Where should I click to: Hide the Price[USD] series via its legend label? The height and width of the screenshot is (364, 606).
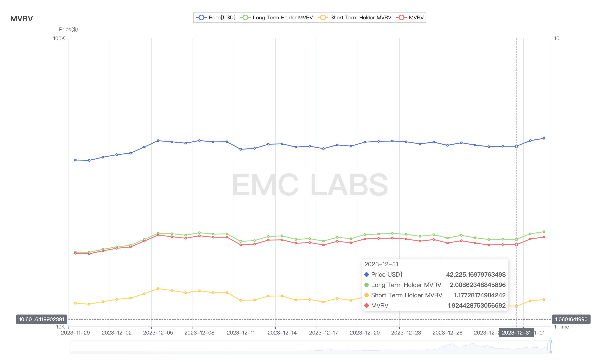click(222, 17)
